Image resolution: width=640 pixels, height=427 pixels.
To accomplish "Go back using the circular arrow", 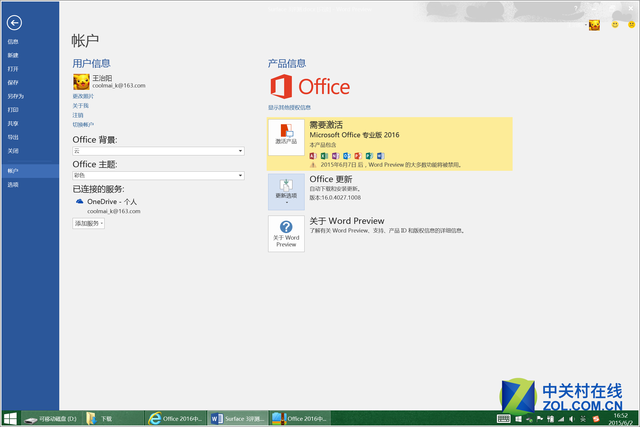I will coord(14,22).
